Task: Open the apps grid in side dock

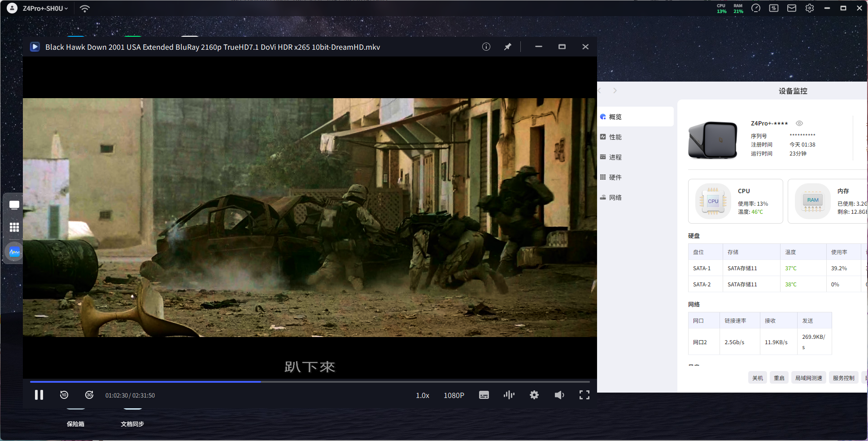Action: click(14, 228)
